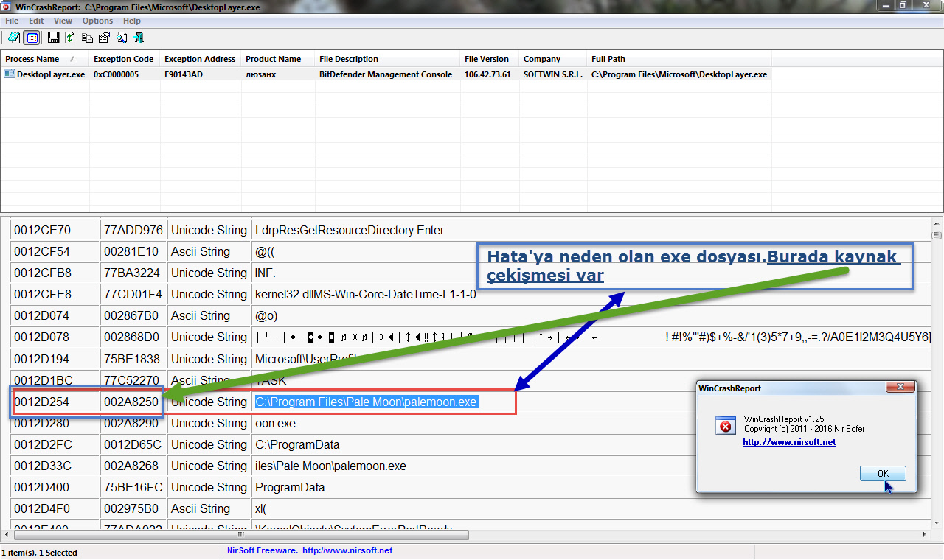944x560 pixels.
Task: Close the WinCrashReport About dialog
Action: [x=900, y=388]
